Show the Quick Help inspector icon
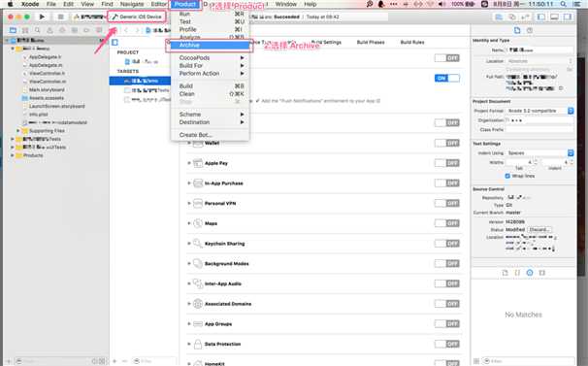Image resolution: width=588 pixels, height=366 pixels. 530,30
